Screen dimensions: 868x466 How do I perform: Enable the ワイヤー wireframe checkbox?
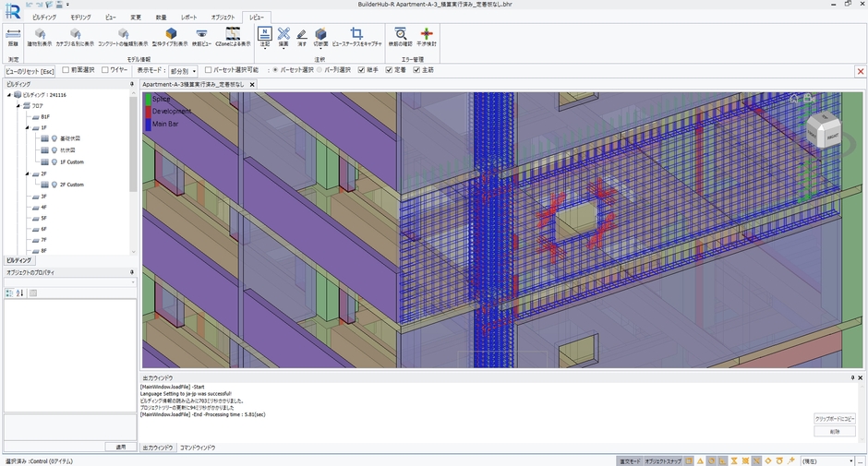click(x=104, y=70)
